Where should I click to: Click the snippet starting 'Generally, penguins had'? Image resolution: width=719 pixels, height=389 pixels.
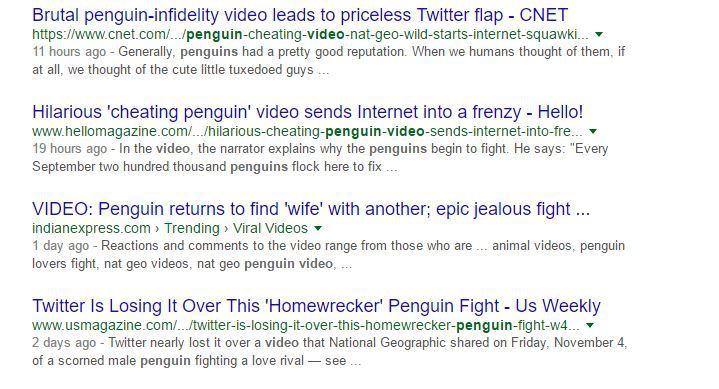tap(328, 61)
